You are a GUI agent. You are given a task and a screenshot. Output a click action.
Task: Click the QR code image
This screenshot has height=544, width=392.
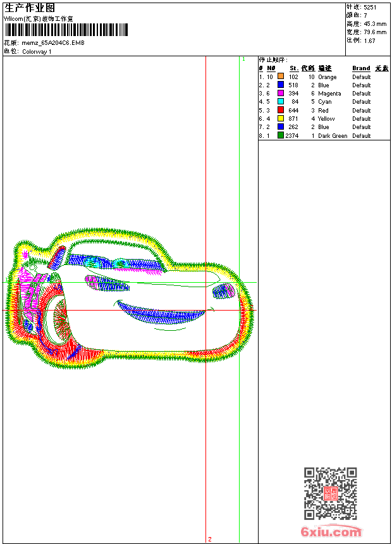pos(330,493)
